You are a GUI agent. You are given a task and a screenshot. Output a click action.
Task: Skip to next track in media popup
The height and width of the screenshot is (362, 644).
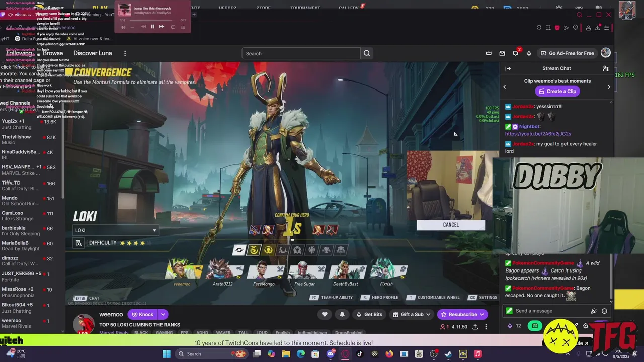click(x=161, y=27)
